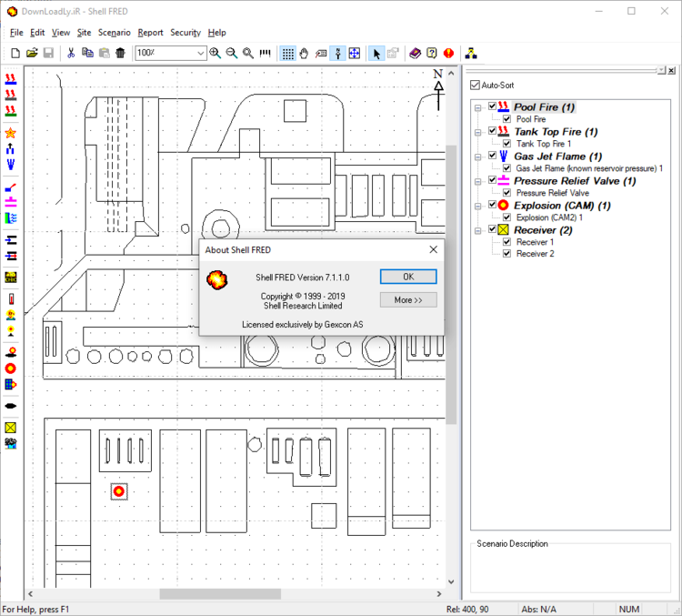Toggle the Pressure Relief Valve item checkbox
682x616 pixels.
[x=507, y=193]
